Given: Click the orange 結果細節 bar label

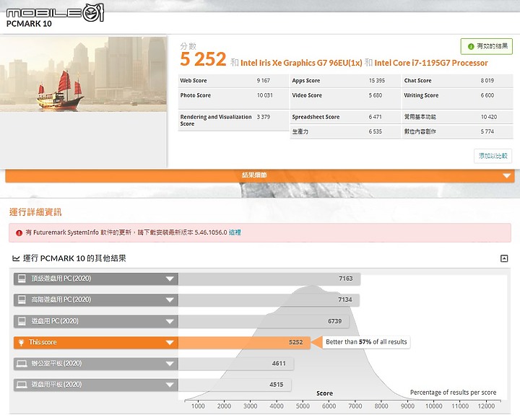Looking at the screenshot, I should coord(254,175).
